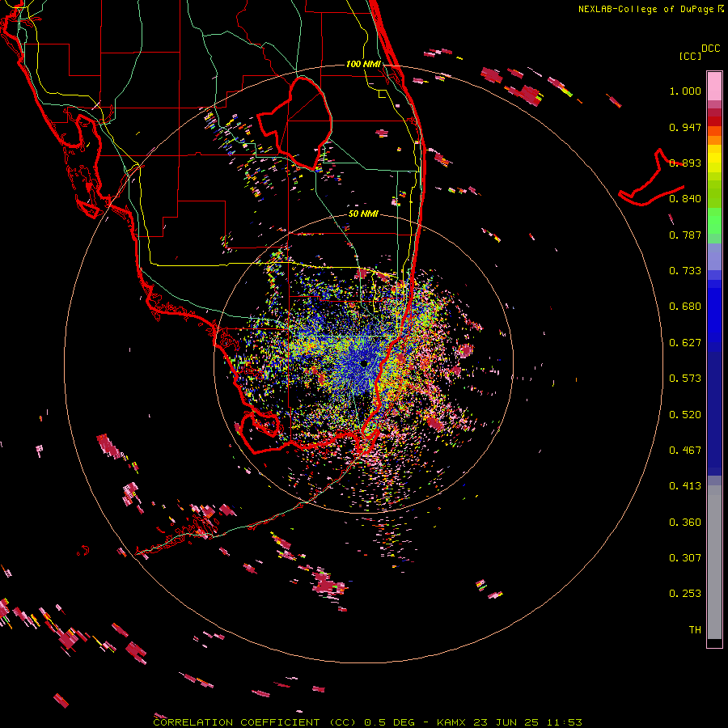This screenshot has width=728, height=728.
Task: Click the 1.000 value on the color scale
Action: pos(685,91)
